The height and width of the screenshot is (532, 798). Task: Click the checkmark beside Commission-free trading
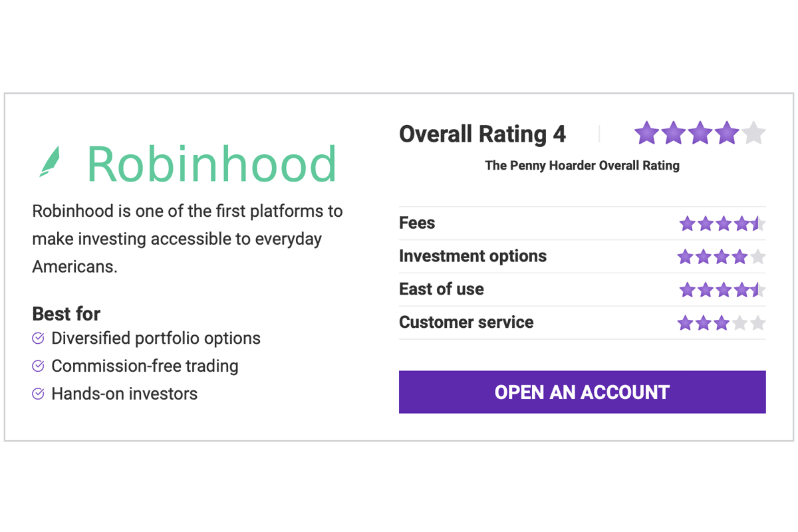click(x=39, y=366)
